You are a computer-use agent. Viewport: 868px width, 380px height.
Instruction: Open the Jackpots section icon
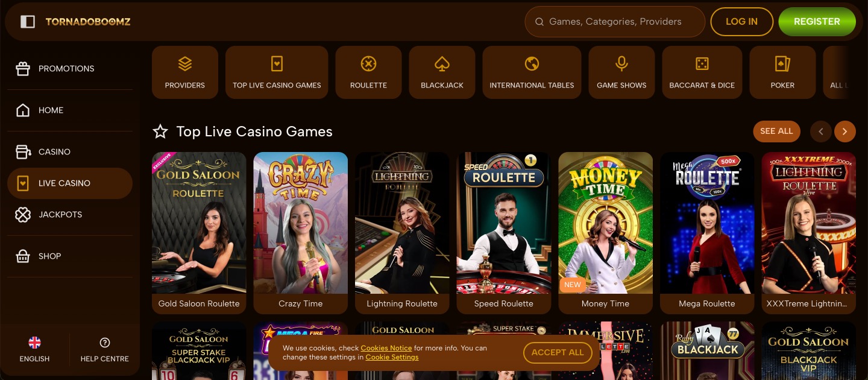(23, 215)
